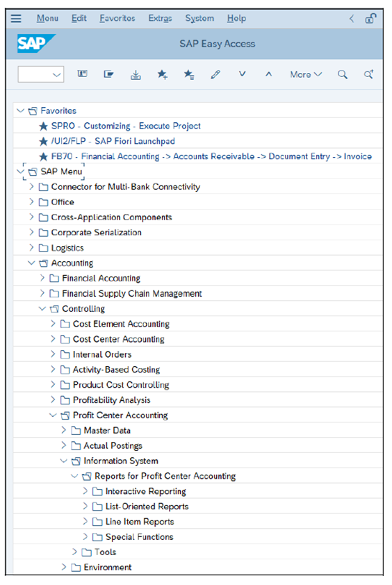
Task: Collapse the Accounting chevron
Action: (31, 263)
